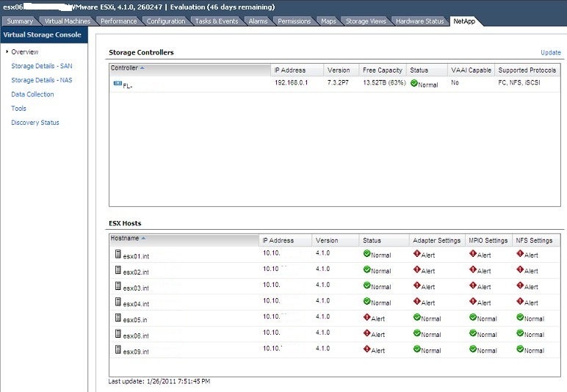
Task: Click the Adapter Settings column header
Action: coord(437,240)
